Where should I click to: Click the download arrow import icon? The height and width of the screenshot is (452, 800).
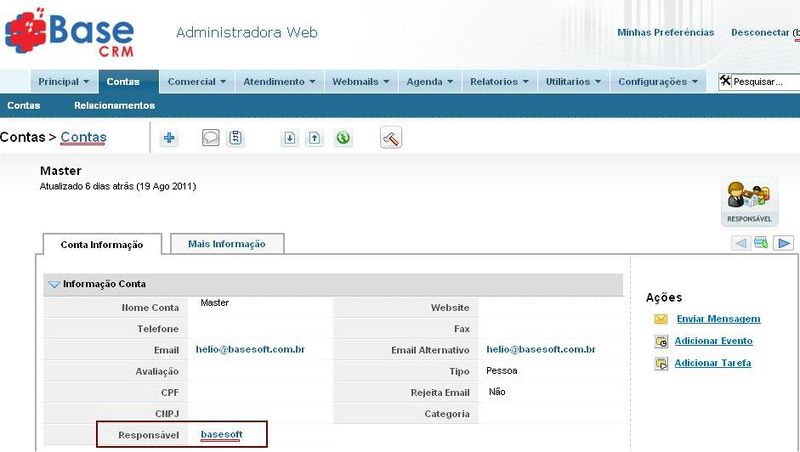pos(290,138)
